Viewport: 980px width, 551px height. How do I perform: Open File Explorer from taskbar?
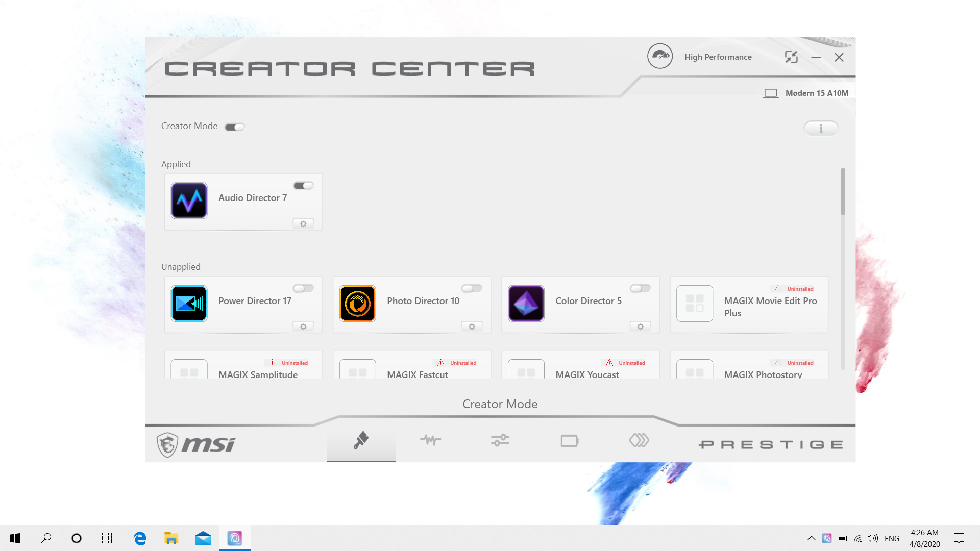pos(171,538)
